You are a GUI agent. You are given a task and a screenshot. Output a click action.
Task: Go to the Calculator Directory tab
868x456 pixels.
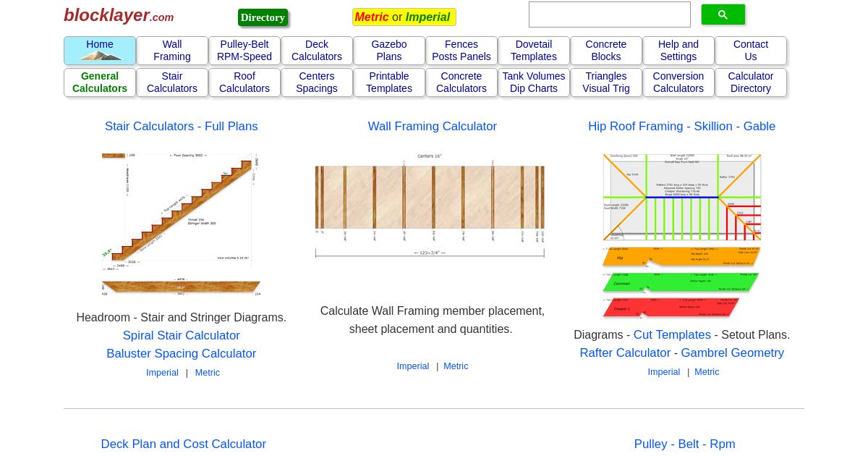coord(751,83)
